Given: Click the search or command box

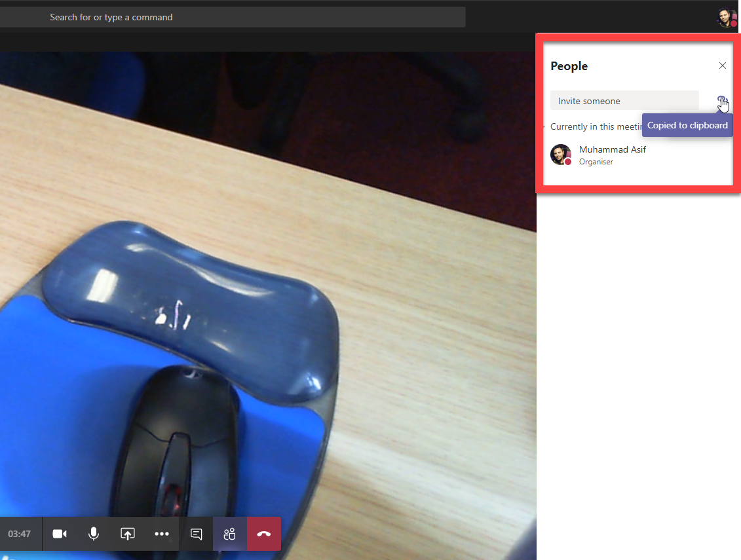Looking at the screenshot, I should [x=233, y=17].
